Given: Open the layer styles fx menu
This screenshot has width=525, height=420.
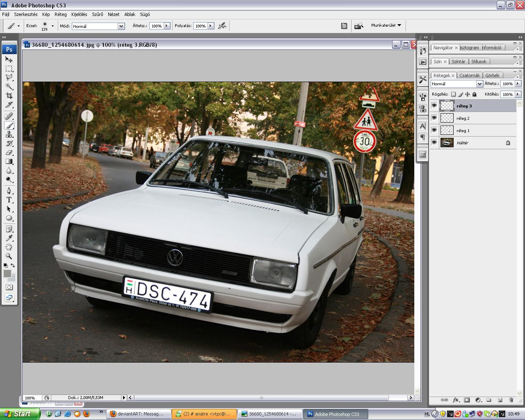Looking at the screenshot, I should click(x=456, y=400).
